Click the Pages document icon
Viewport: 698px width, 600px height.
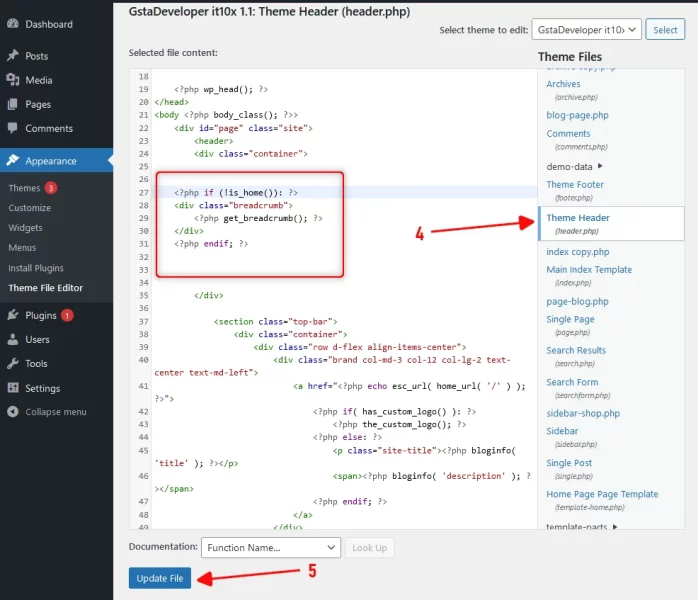[x=13, y=104]
